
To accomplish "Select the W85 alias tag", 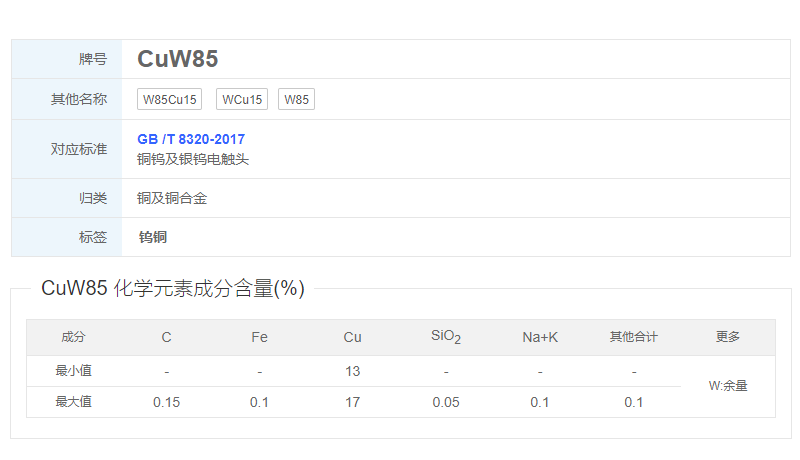I will (296, 99).
